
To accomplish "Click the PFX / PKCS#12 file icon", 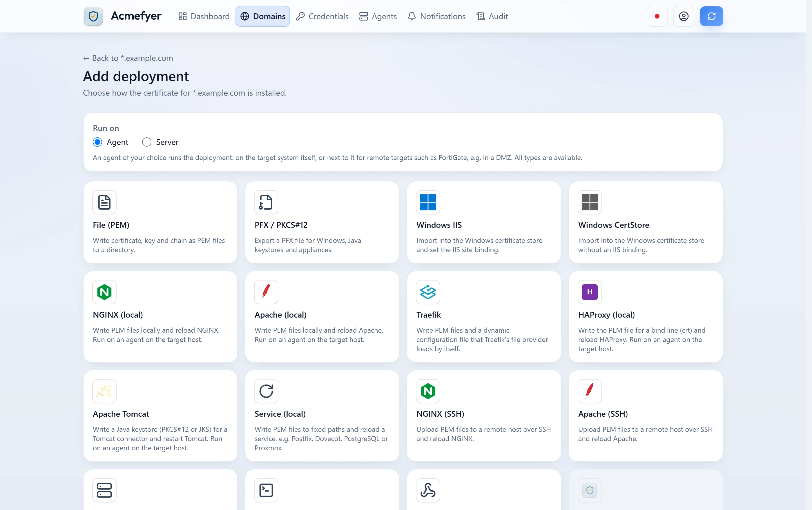I will pos(266,202).
